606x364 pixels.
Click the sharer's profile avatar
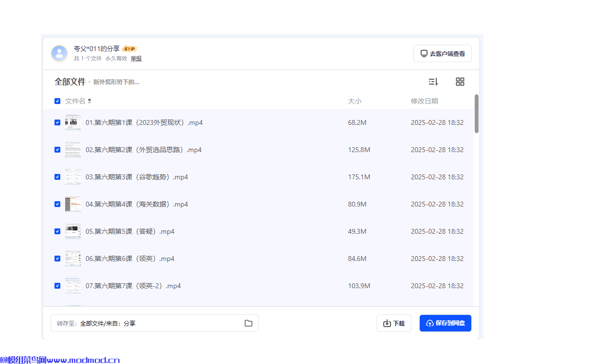pyautogui.click(x=59, y=53)
